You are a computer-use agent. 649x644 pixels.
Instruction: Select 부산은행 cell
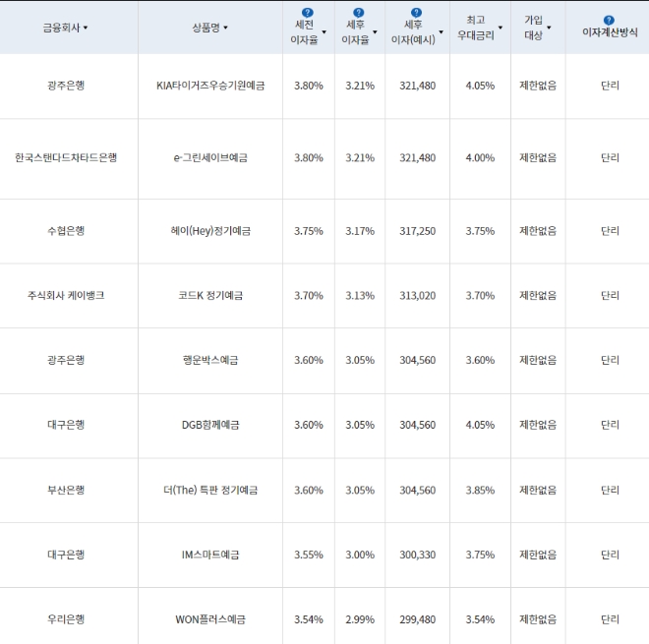click(66, 490)
